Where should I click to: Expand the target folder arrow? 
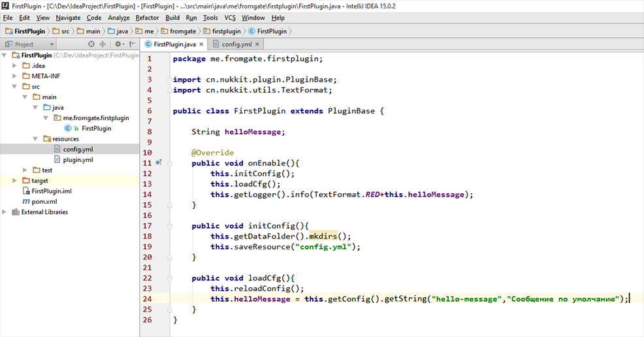click(x=15, y=181)
